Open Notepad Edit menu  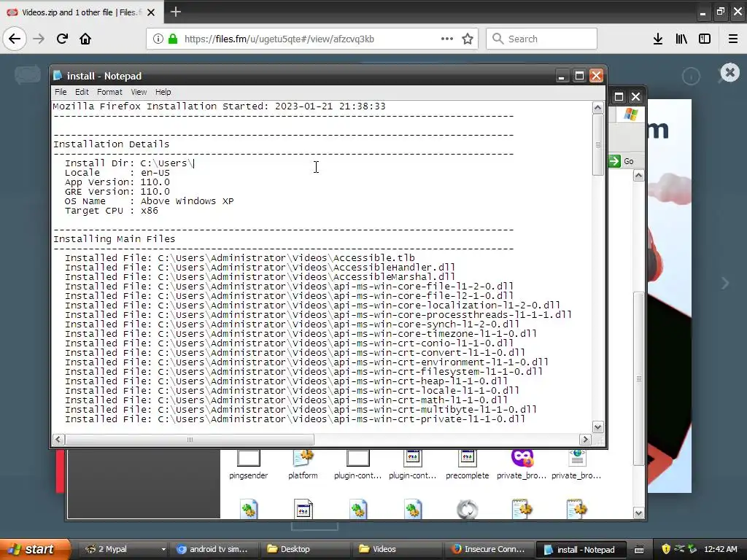click(x=82, y=92)
